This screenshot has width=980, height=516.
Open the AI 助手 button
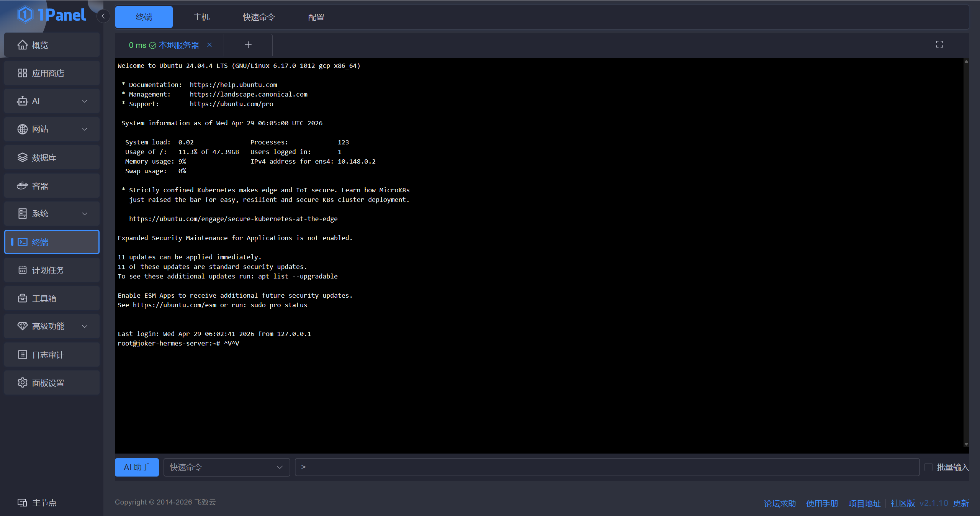click(x=137, y=467)
